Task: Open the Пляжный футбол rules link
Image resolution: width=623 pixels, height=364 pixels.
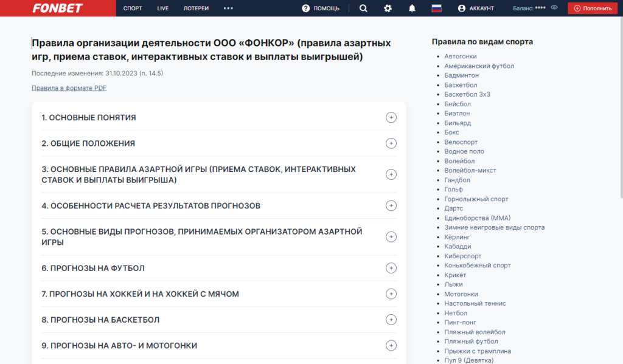Action: coord(471,342)
